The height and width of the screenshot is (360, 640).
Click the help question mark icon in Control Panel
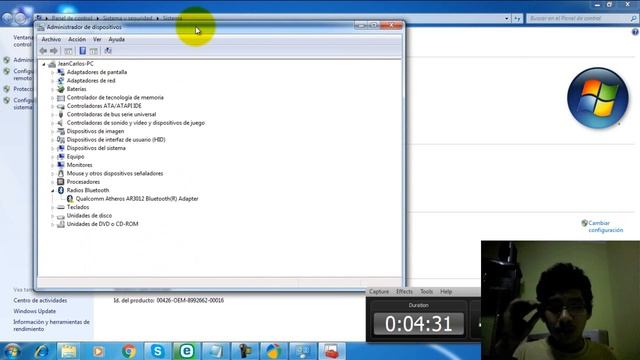(635, 32)
